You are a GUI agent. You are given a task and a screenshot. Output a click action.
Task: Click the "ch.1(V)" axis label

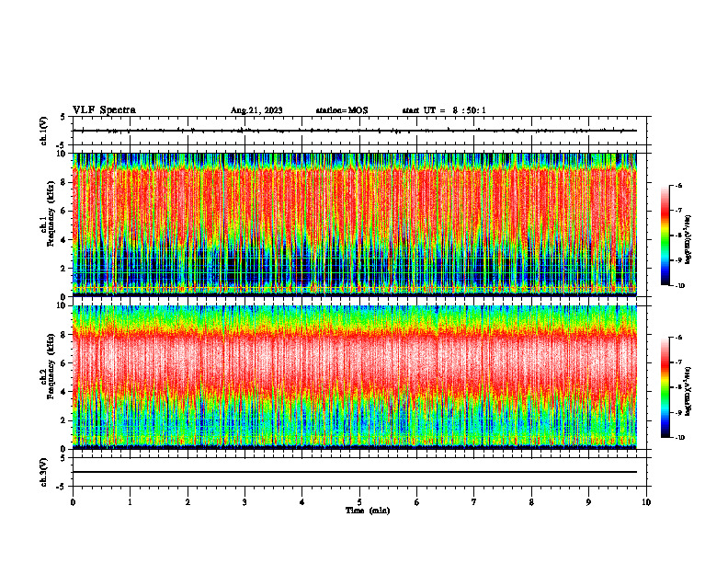pyautogui.click(x=43, y=131)
